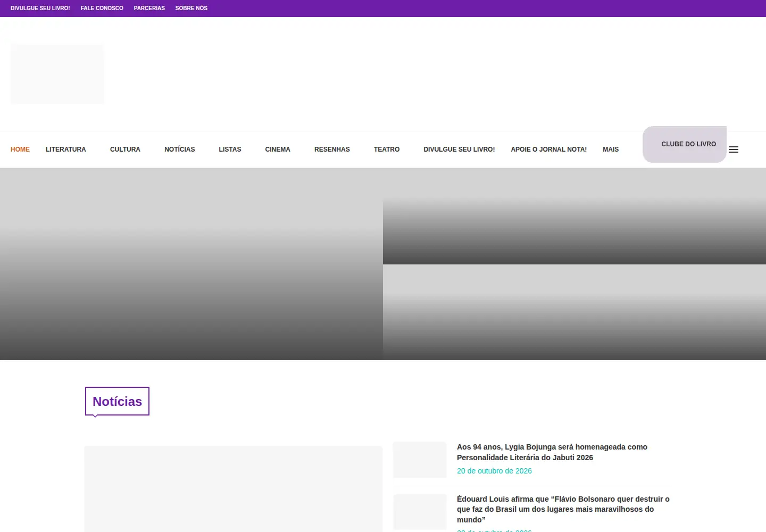
Task: Click the Édouard Louis article thumbnail
Action: point(420,512)
